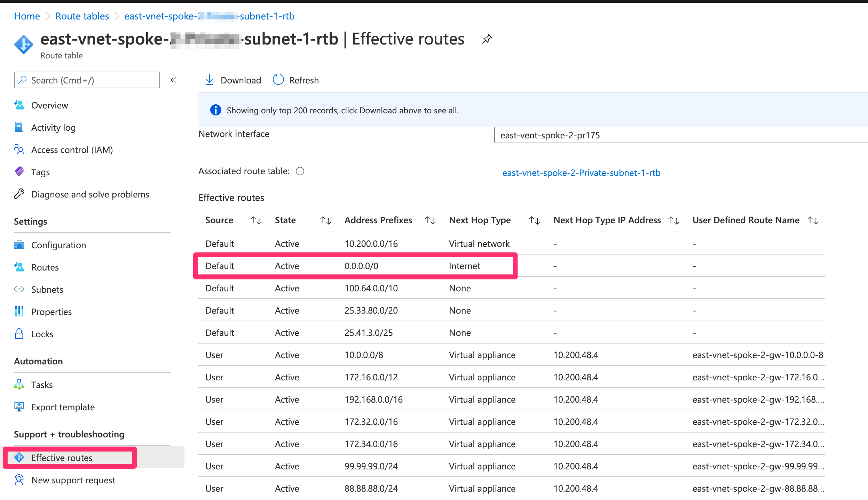Collapse the left navigation pane
Screen dimensions: 868x500
coord(173,80)
